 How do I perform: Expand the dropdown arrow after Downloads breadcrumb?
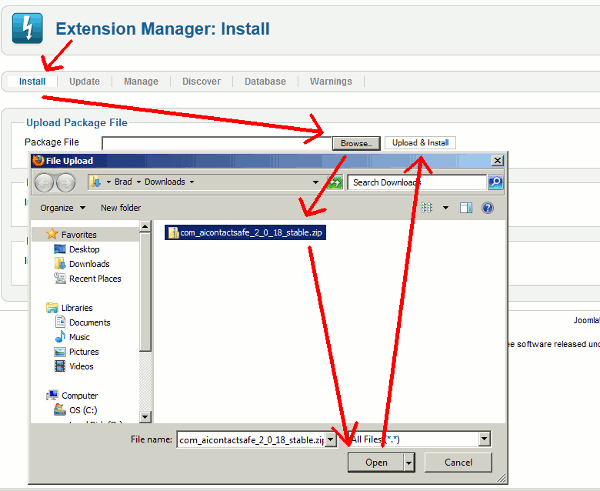[x=192, y=182]
